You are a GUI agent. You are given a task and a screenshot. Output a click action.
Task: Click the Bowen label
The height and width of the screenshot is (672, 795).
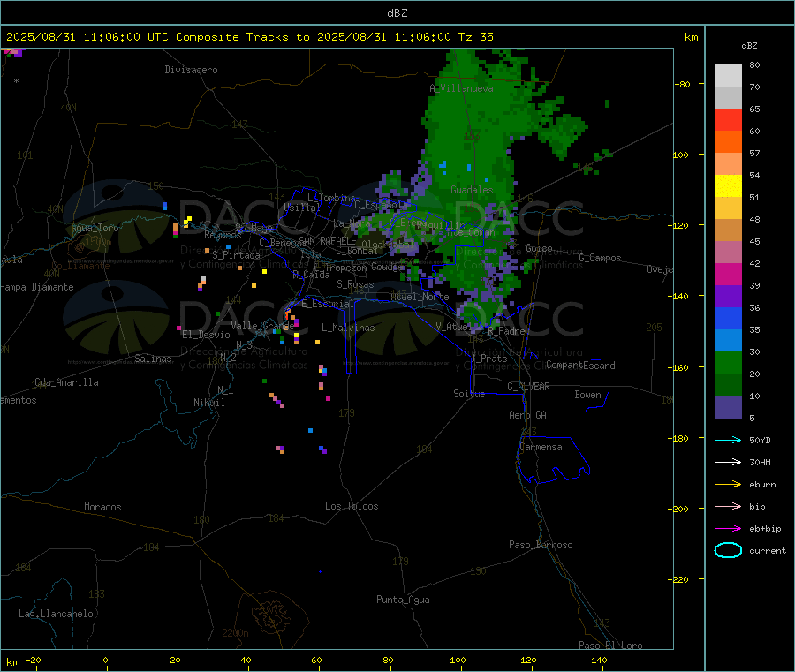(588, 395)
